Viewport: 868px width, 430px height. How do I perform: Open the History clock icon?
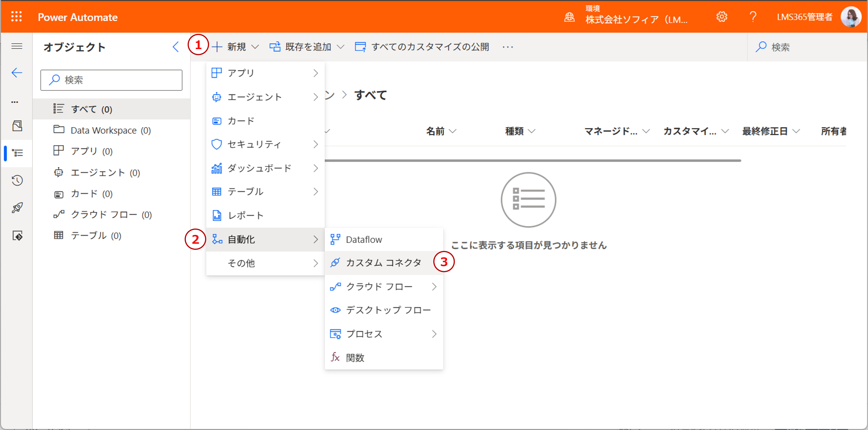(17, 180)
